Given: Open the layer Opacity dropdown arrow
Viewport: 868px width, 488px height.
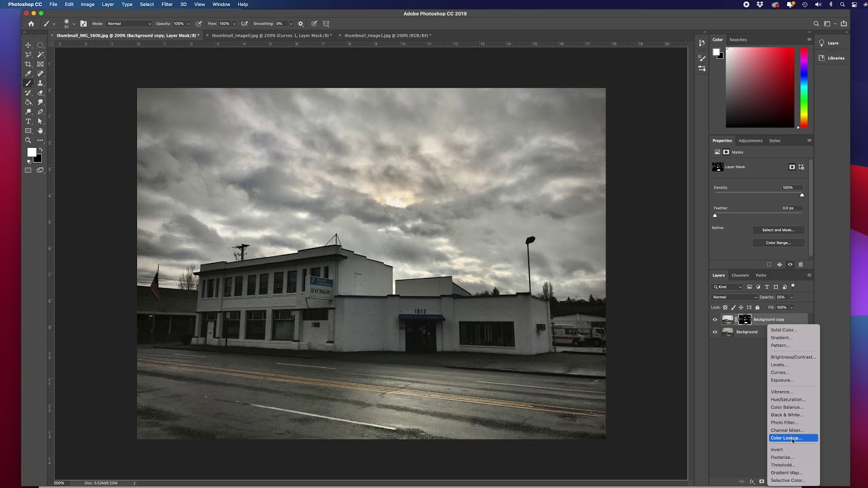Looking at the screenshot, I should [x=791, y=297].
